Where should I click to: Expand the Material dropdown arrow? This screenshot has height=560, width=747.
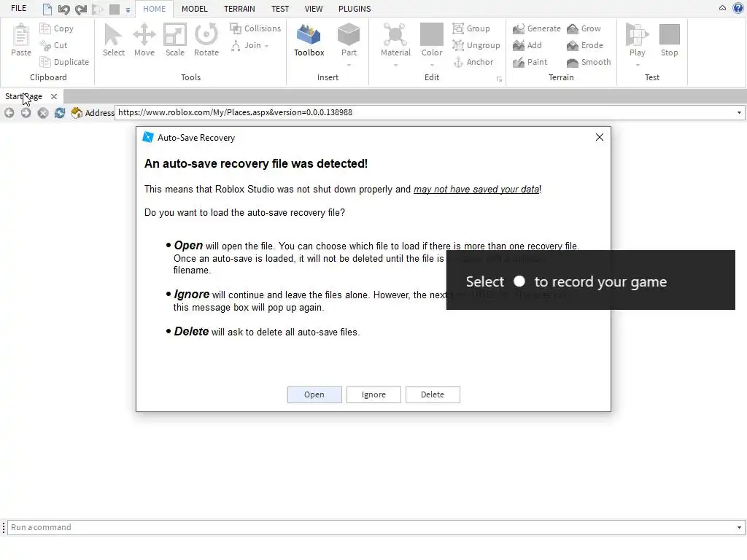395,65
